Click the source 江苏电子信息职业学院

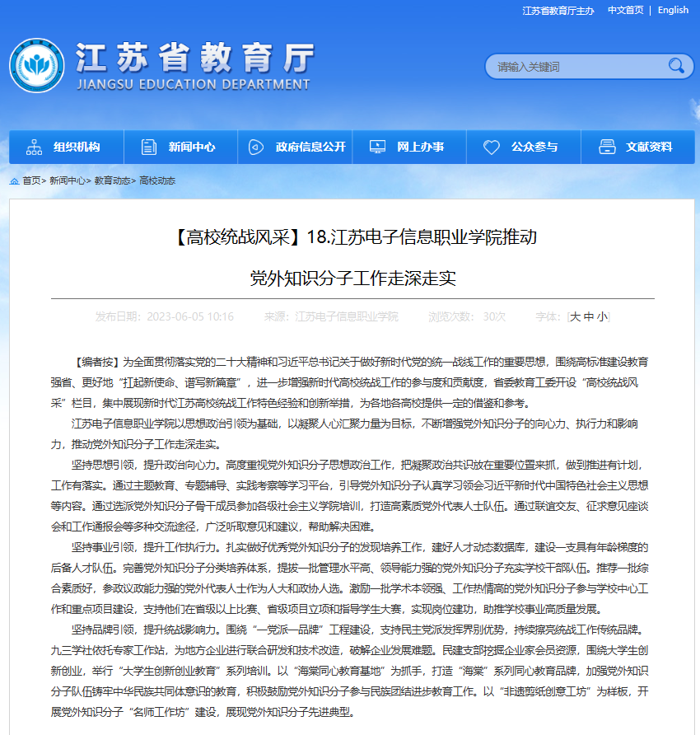click(x=347, y=317)
